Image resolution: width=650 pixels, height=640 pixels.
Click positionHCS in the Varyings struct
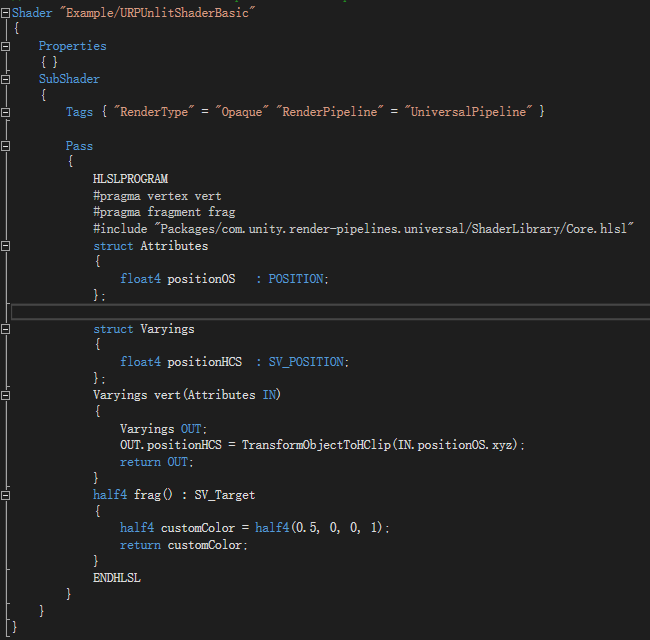[x=205, y=362]
